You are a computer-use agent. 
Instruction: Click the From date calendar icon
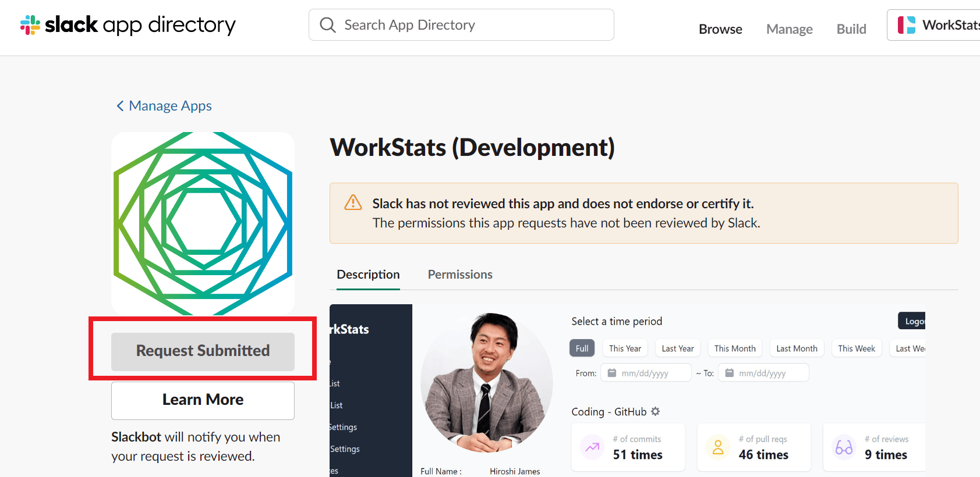click(x=612, y=373)
